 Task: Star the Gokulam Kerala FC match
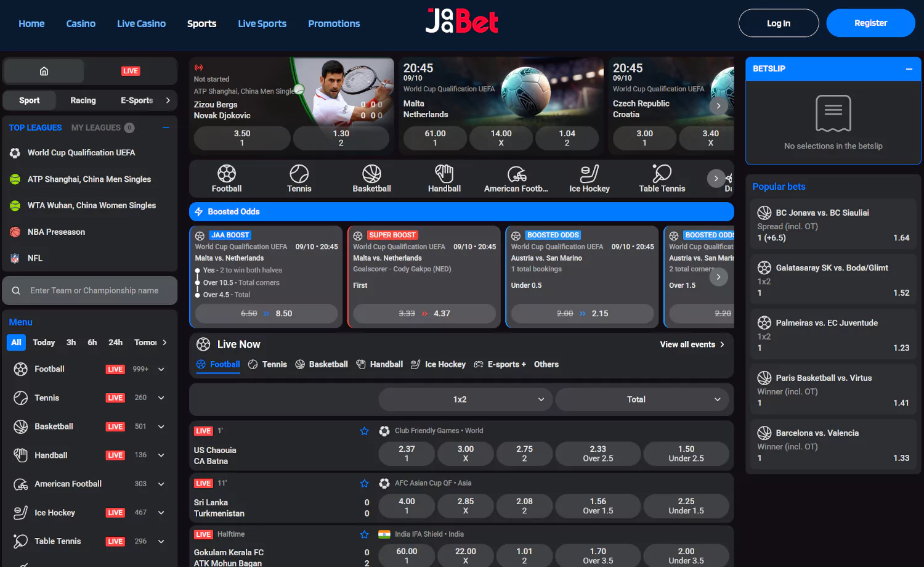pos(364,534)
